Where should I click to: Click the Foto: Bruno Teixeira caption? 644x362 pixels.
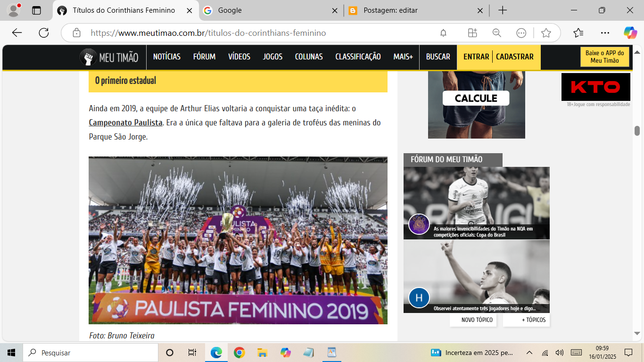[122, 336]
